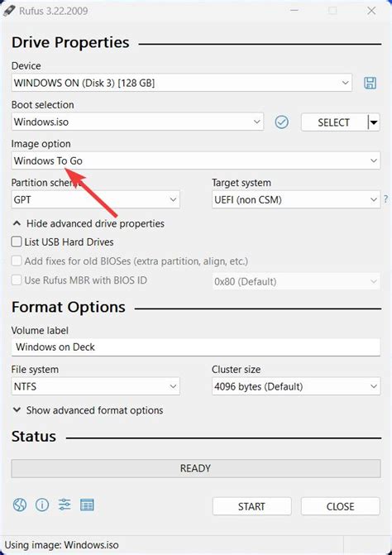Click the Target system help question mark
This screenshot has width=392, height=555.
[x=386, y=199]
